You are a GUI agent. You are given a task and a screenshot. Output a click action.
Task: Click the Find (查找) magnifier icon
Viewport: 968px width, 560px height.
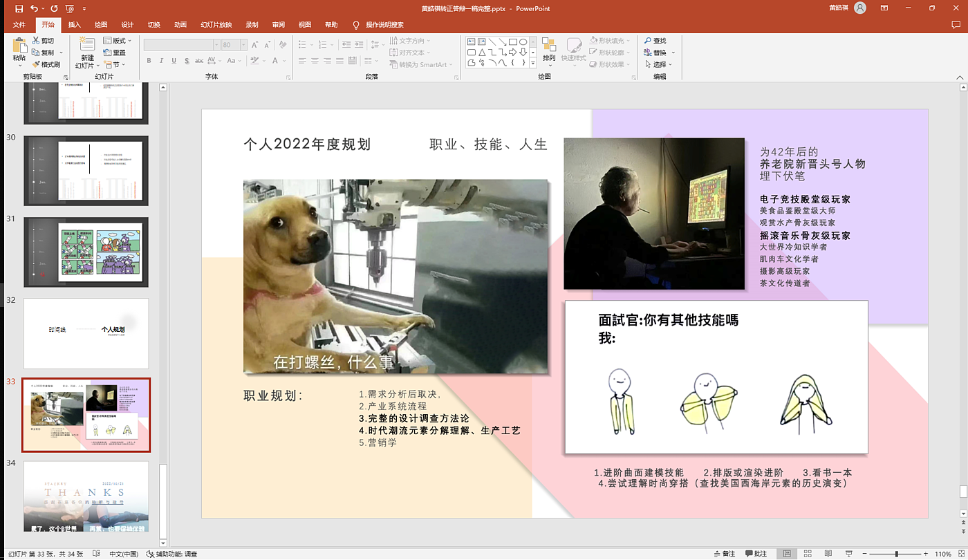pyautogui.click(x=649, y=41)
